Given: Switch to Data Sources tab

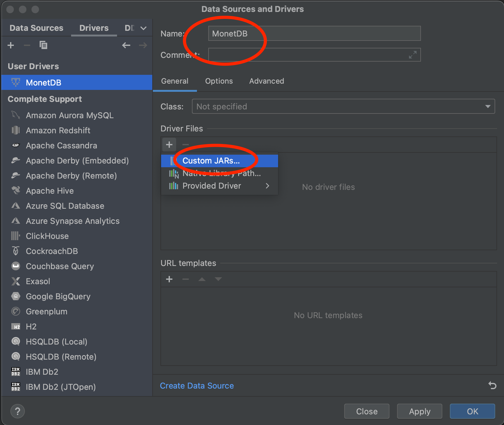Looking at the screenshot, I should point(36,28).
